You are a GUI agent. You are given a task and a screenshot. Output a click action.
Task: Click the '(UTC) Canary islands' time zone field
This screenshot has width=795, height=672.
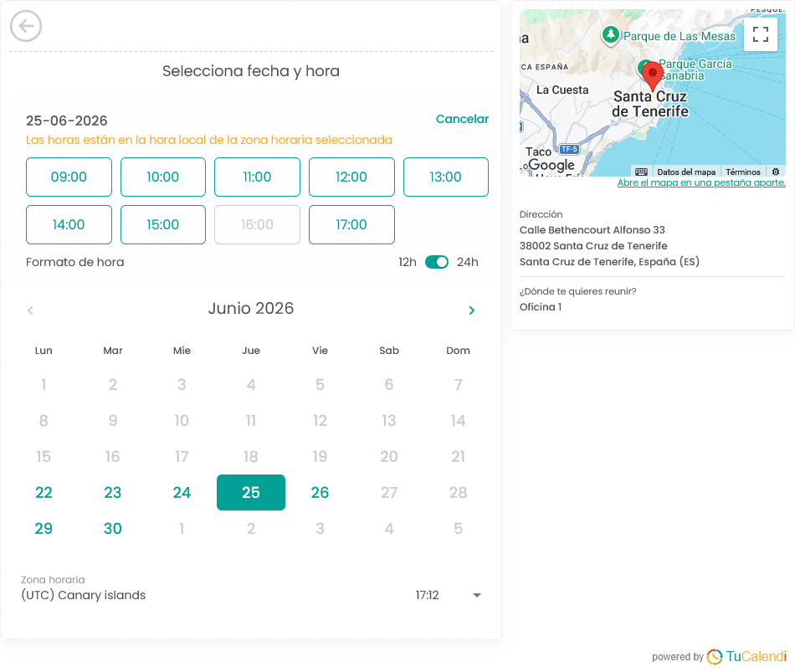tap(251, 595)
